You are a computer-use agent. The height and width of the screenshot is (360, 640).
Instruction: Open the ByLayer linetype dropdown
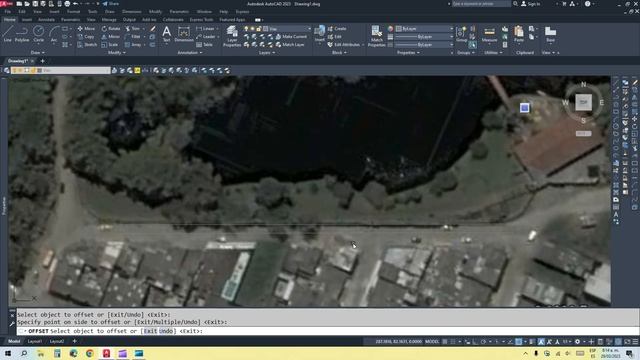(424, 44)
